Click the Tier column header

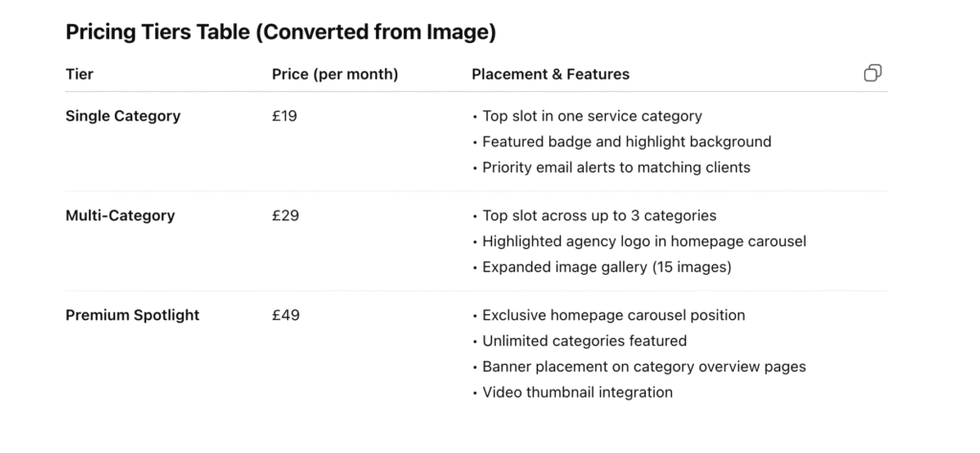point(79,74)
